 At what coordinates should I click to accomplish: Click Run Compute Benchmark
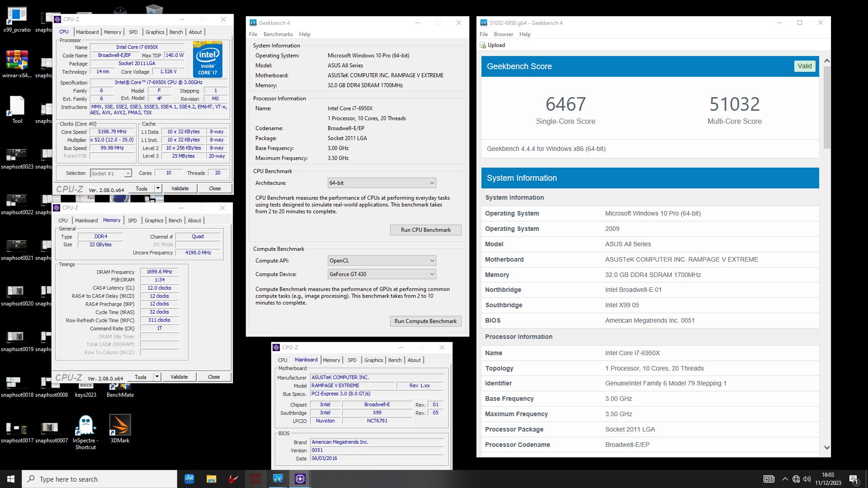(x=425, y=321)
